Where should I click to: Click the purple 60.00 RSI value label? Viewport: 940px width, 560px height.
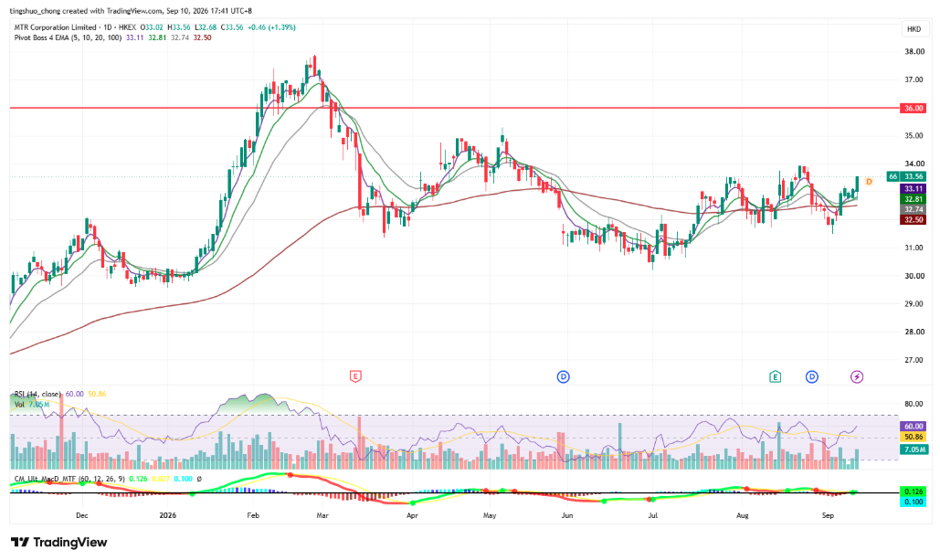click(x=913, y=427)
